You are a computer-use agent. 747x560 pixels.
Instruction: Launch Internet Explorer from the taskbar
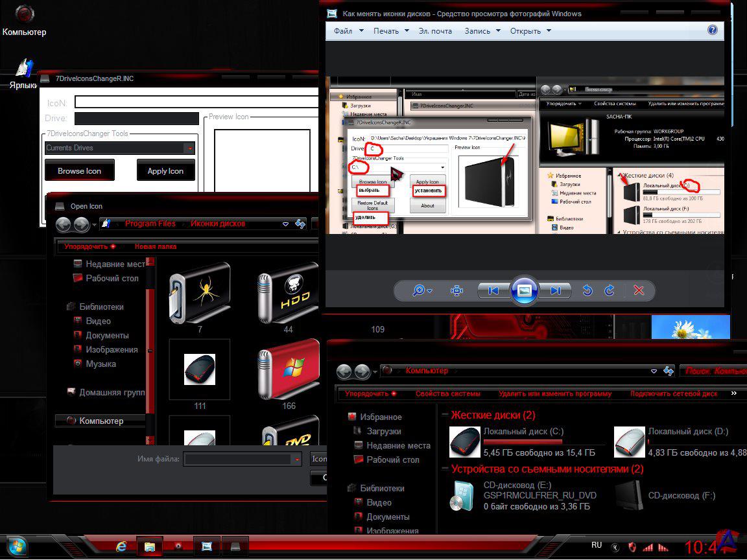[x=121, y=546]
